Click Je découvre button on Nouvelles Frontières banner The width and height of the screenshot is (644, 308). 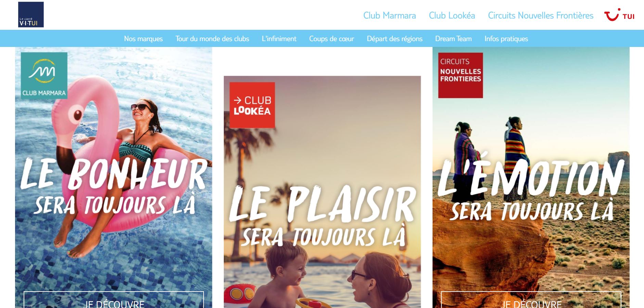point(531,300)
